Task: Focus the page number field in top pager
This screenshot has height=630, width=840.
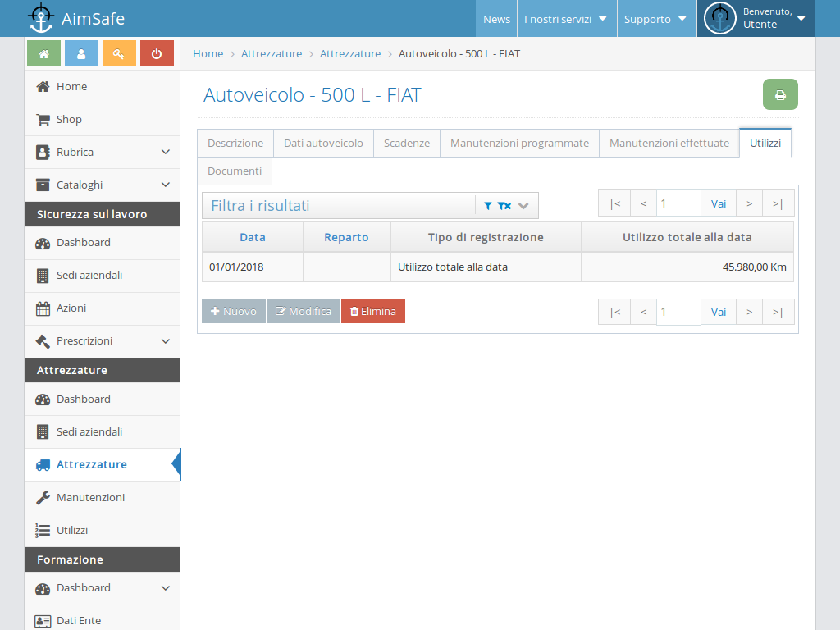Action: click(678, 203)
